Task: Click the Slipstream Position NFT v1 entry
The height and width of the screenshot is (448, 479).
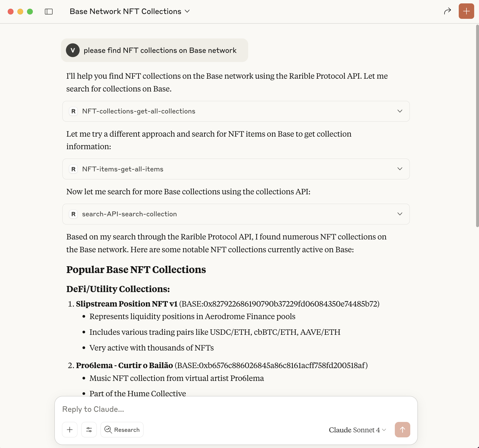Action: (127, 304)
